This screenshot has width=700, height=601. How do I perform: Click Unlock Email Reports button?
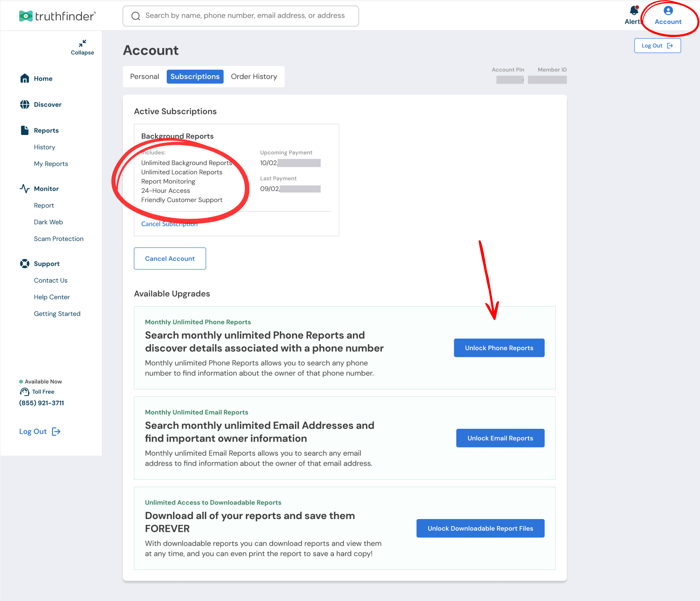coord(500,438)
